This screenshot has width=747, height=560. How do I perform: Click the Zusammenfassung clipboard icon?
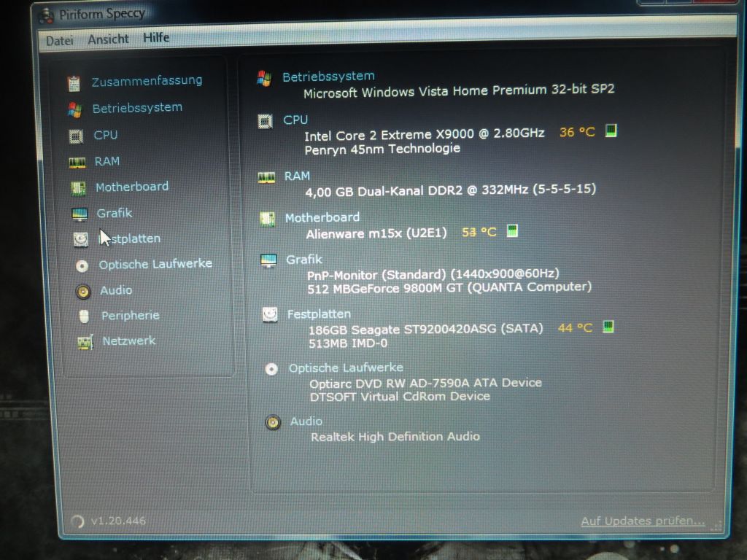74,83
